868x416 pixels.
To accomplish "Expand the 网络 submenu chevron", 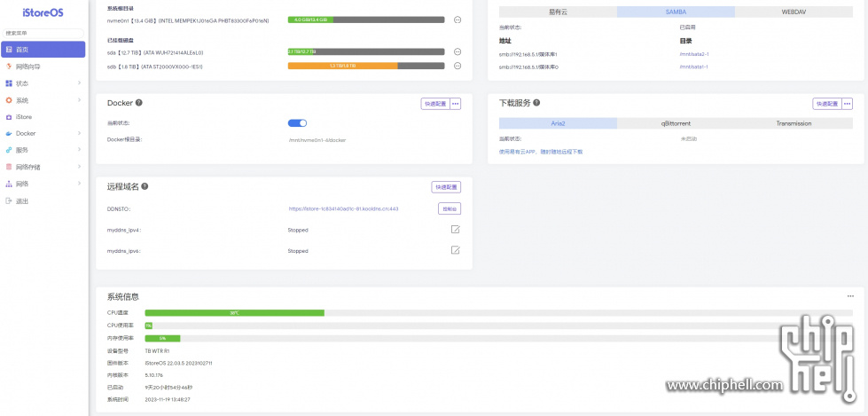I will point(79,184).
